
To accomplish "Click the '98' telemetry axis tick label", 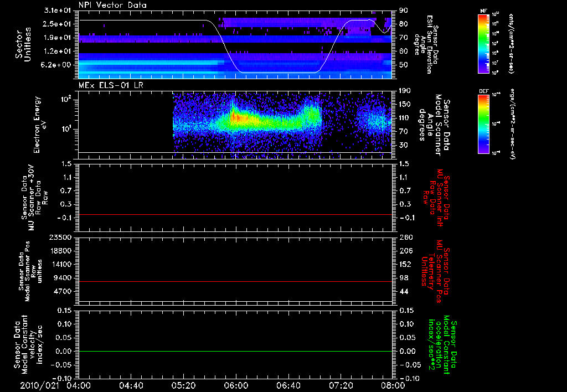I will [x=404, y=278].
